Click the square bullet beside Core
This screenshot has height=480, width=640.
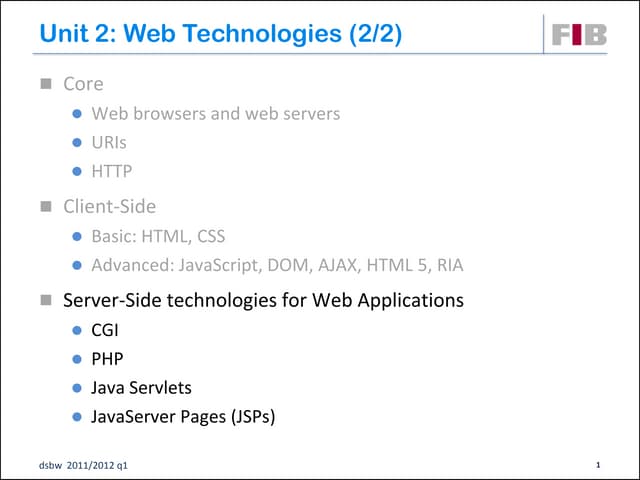click(x=44, y=84)
